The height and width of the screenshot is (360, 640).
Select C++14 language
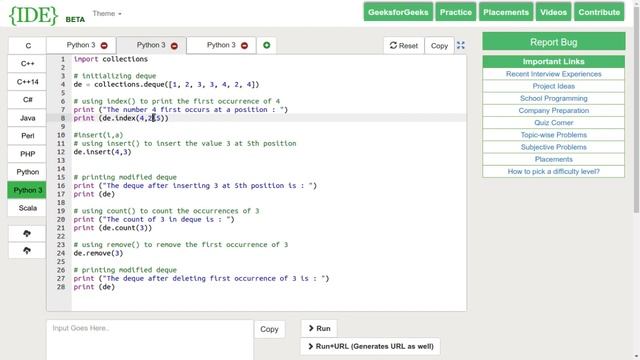coord(27,82)
